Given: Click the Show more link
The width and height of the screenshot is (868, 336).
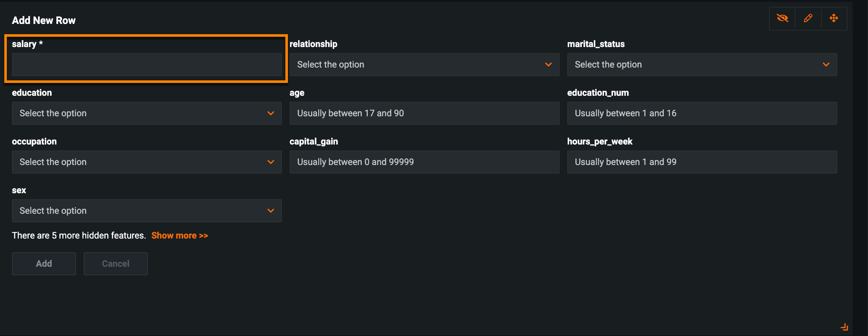Looking at the screenshot, I should click(179, 236).
